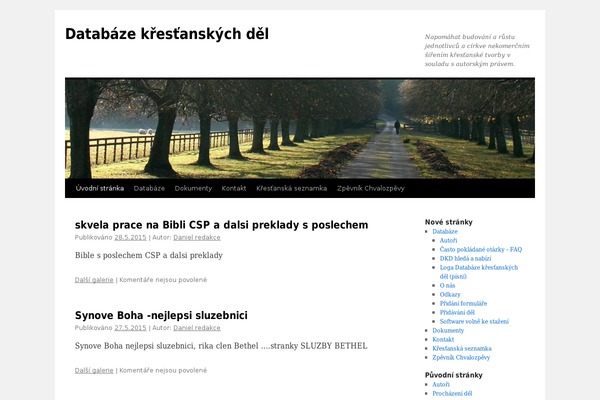Viewport: 600px width, 400px height.
Task: Click the date 28.5.2015 link
Action: [130, 237]
